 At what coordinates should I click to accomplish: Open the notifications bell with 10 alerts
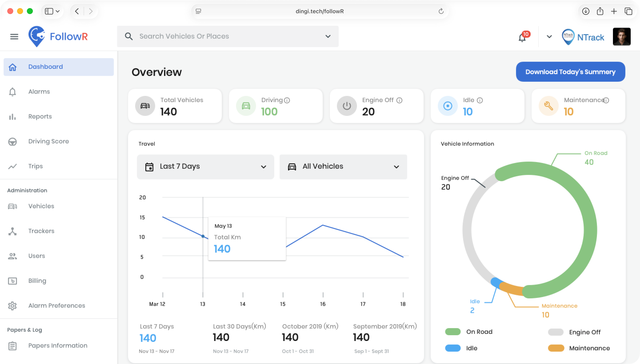point(522,37)
